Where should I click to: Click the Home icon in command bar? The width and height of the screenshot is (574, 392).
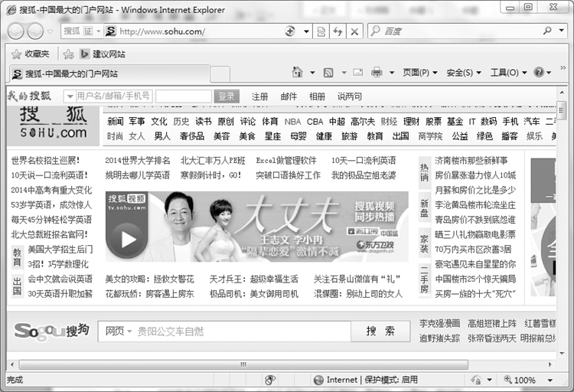pyautogui.click(x=297, y=72)
